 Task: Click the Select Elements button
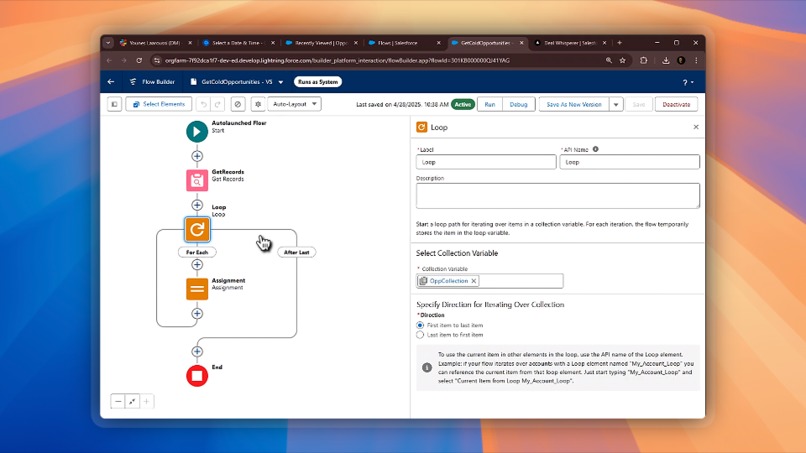pos(159,104)
